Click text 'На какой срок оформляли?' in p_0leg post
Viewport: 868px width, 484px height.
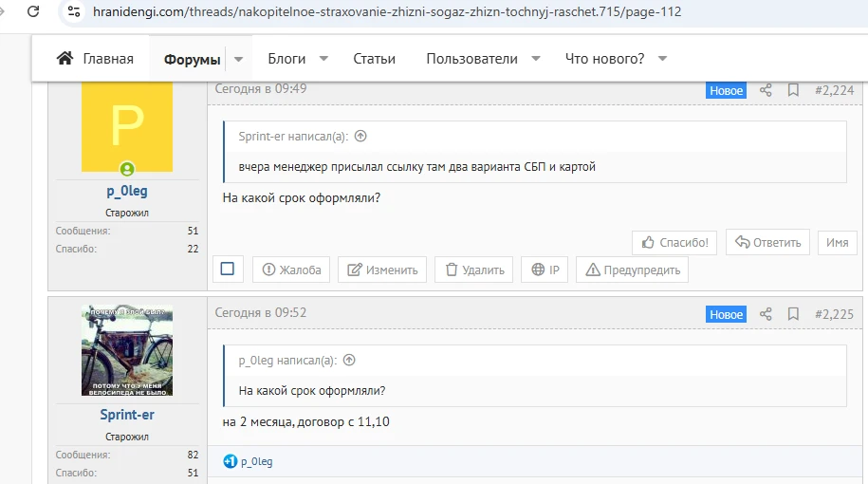point(301,197)
